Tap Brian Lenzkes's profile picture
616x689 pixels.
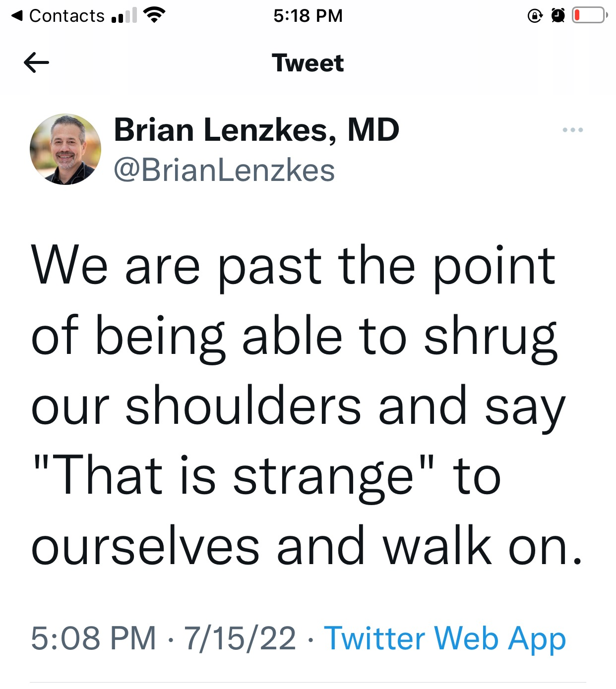pos(65,149)
